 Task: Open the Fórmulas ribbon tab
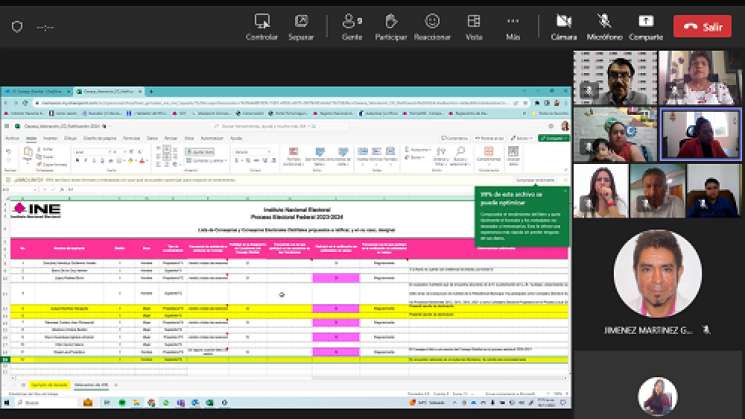click(131, 138)
